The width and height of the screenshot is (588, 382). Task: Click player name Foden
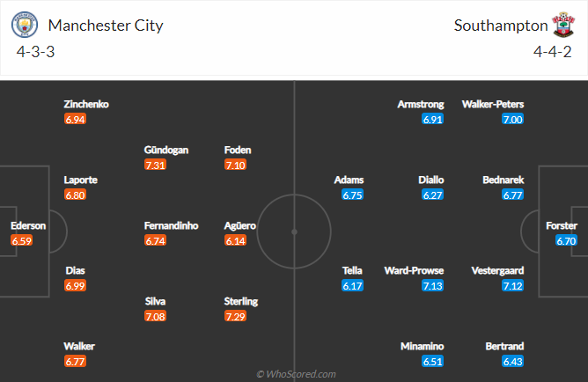point(238,150)
